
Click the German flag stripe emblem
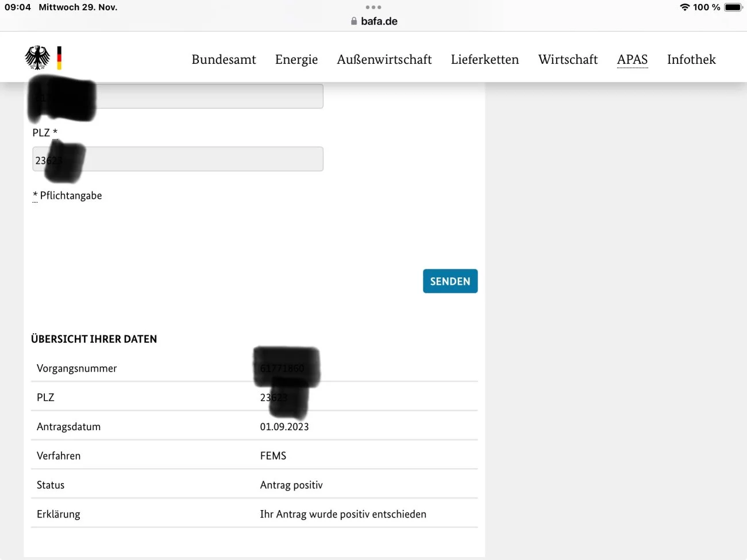(x=59, y=58)
